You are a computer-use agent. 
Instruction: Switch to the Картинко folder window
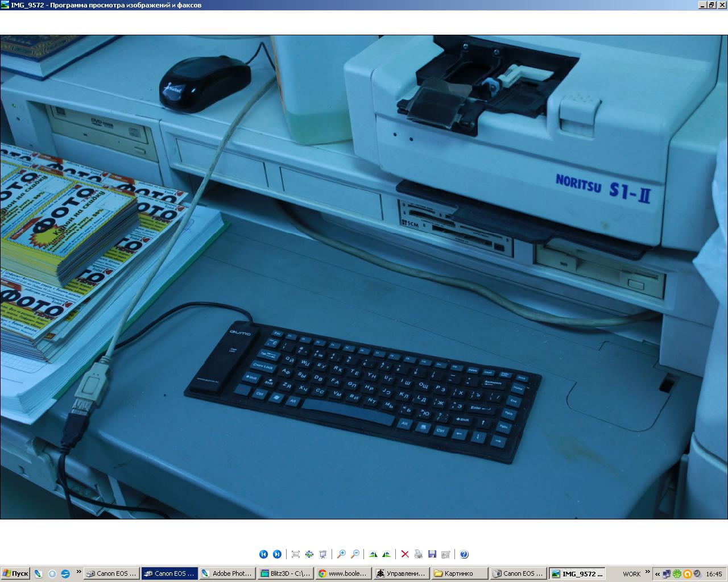tap(459, 574)
